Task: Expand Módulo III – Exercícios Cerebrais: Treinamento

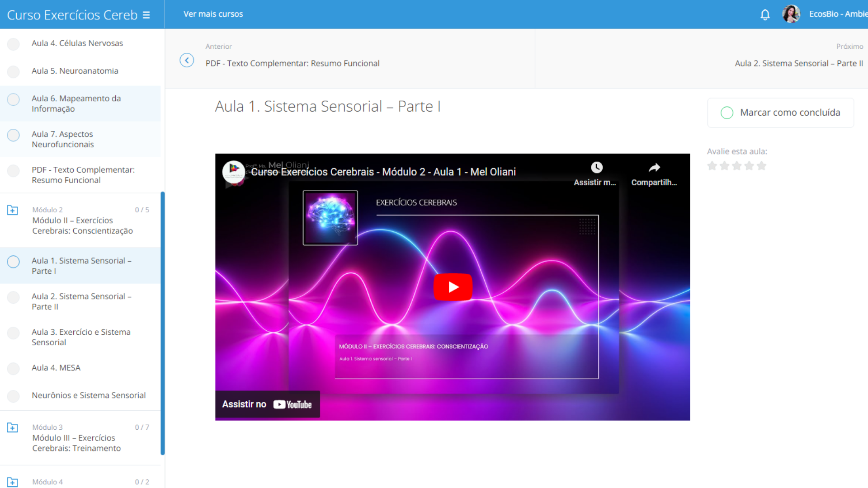Action: pyautogui.click(x=76, y=443)
